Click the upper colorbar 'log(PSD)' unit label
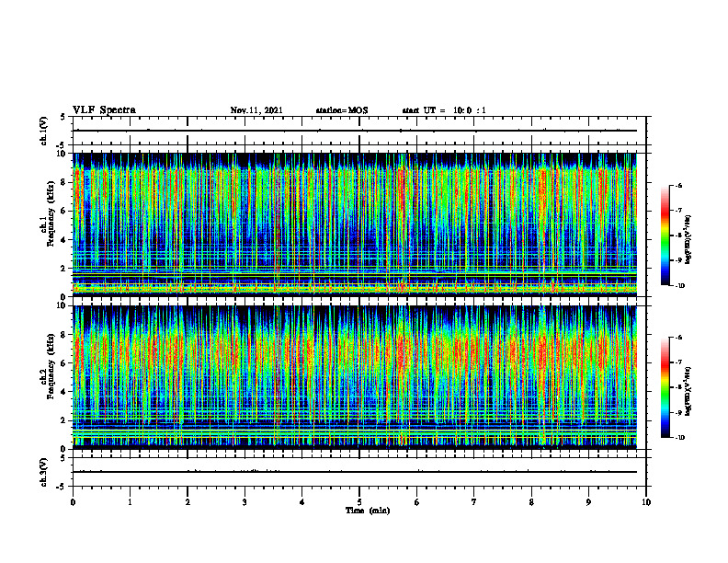Viewport: 728px width, 563px height. 688,239
